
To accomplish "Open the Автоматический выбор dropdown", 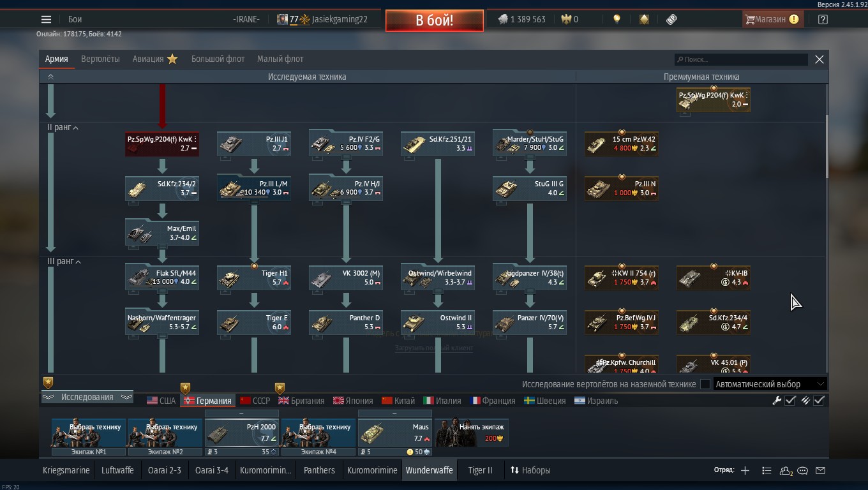I will 770,384.
